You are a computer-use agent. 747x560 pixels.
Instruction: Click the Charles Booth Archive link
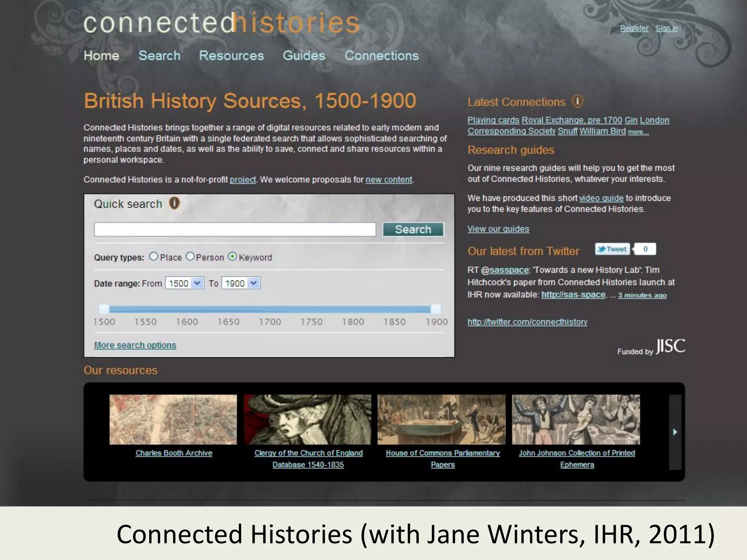(174, 453)
